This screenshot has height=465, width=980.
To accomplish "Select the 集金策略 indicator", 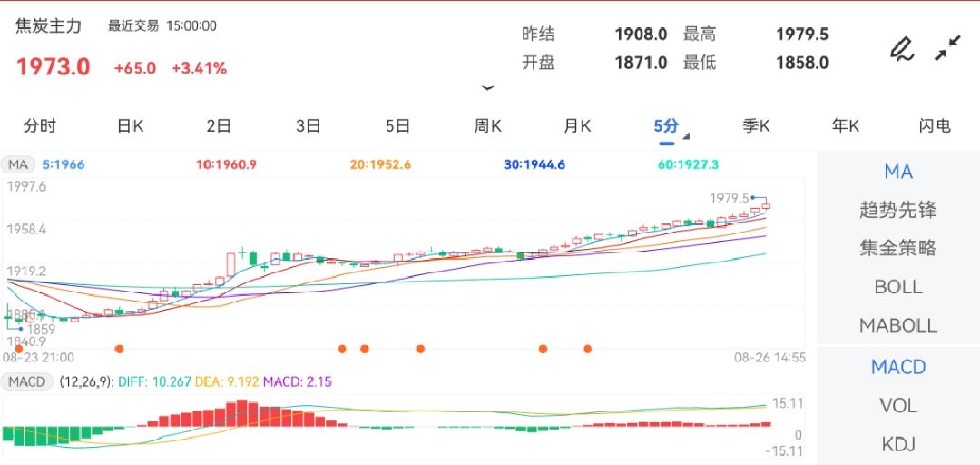I will 897,248.
